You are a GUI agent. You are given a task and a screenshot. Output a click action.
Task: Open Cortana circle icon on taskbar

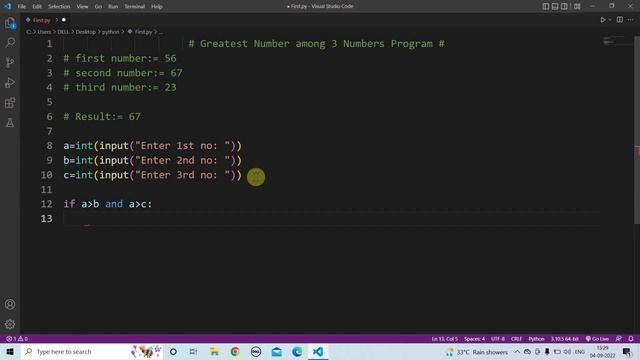173,351
